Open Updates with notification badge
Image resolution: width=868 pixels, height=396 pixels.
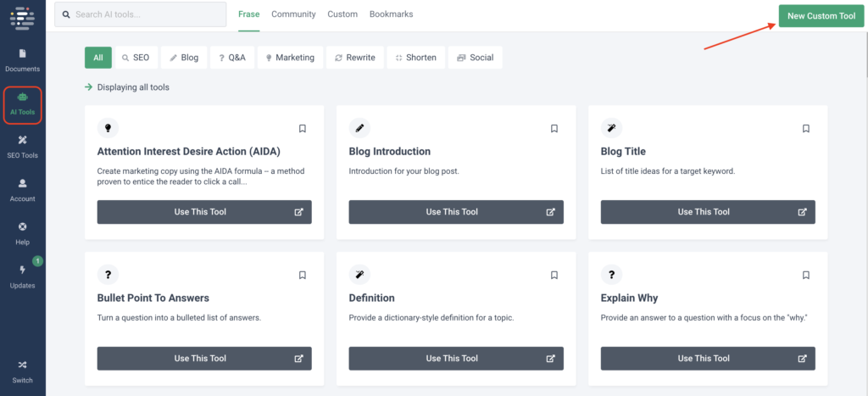[x=22, y=276]
